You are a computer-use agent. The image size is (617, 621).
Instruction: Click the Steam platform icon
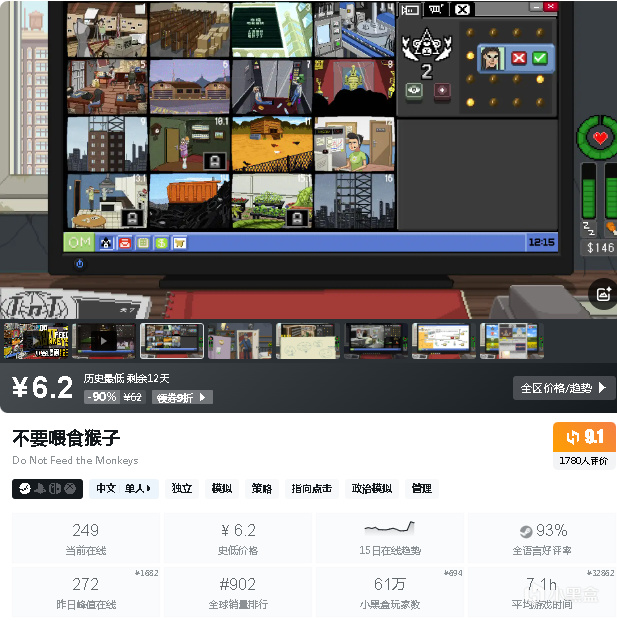coord(25,489)
